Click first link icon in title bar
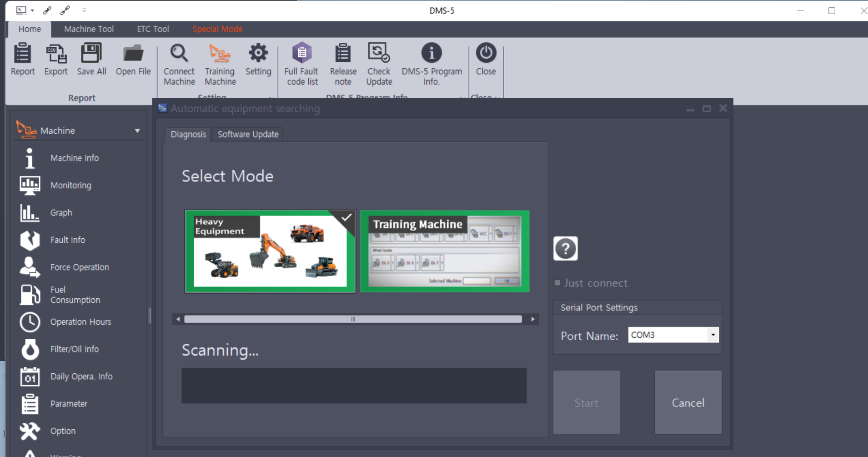Screen dimensions: 868x457 (x=47, y=10)
